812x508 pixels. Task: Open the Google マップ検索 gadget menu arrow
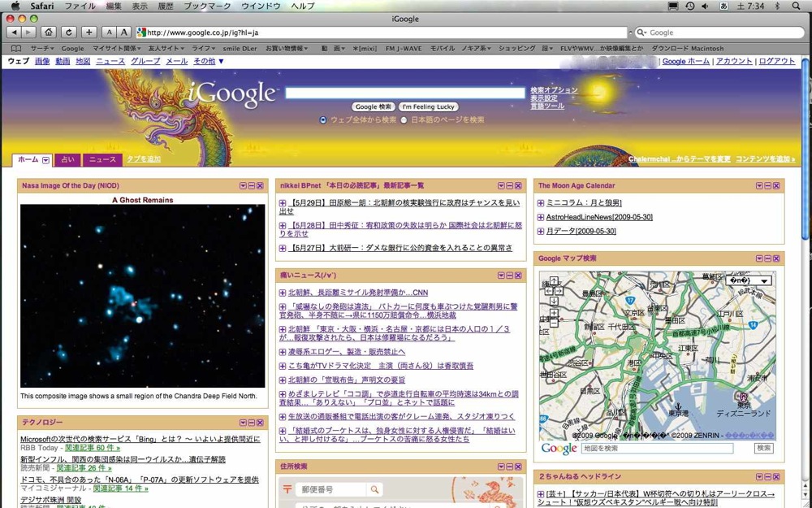coord(760,258)
